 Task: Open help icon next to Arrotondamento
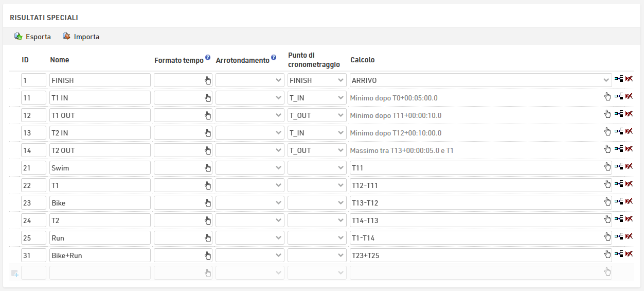pyautogui.click(x=274, y=58)
